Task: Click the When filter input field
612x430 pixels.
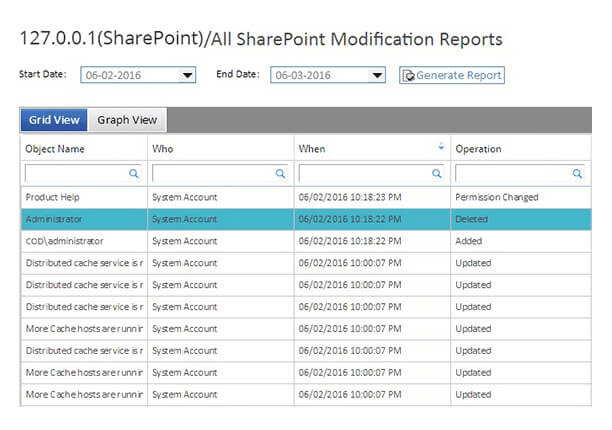Action: tap(372, 174)
